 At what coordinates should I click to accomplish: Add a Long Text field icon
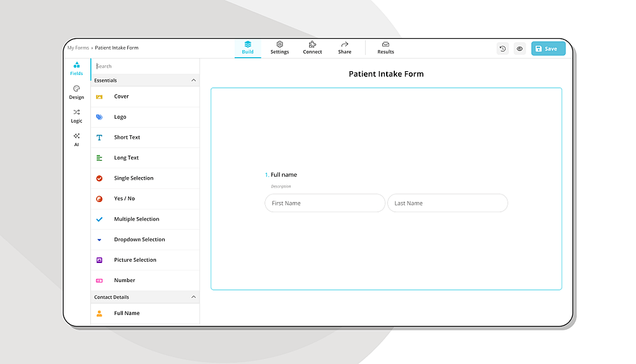tap(99, 158)
